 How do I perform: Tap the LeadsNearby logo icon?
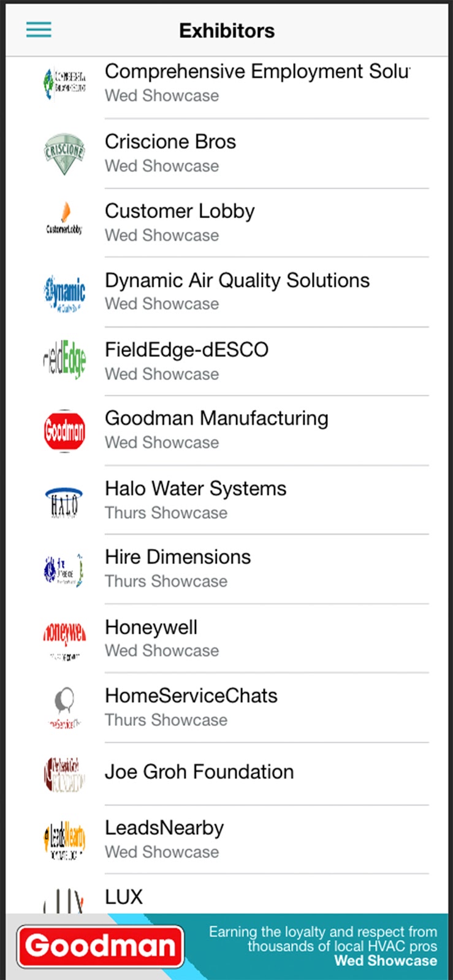click(x=64, y=840)
